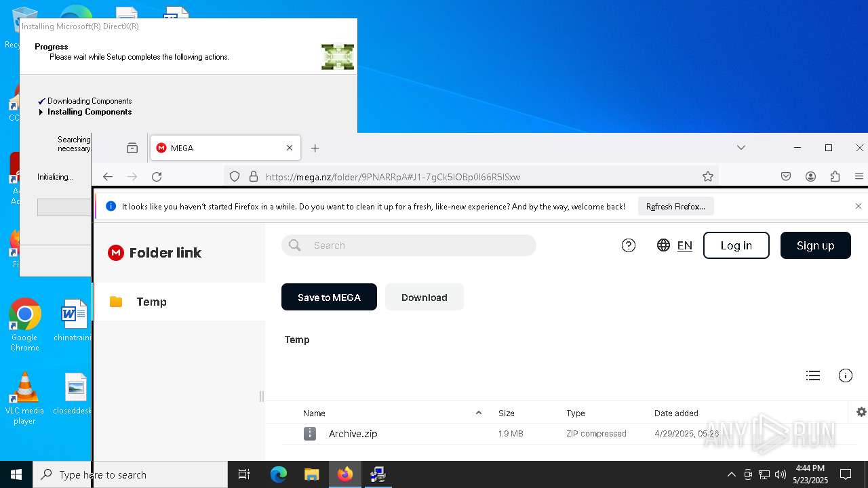Open a new Firefox tab
868x488 pixels.
coord(315,148)
